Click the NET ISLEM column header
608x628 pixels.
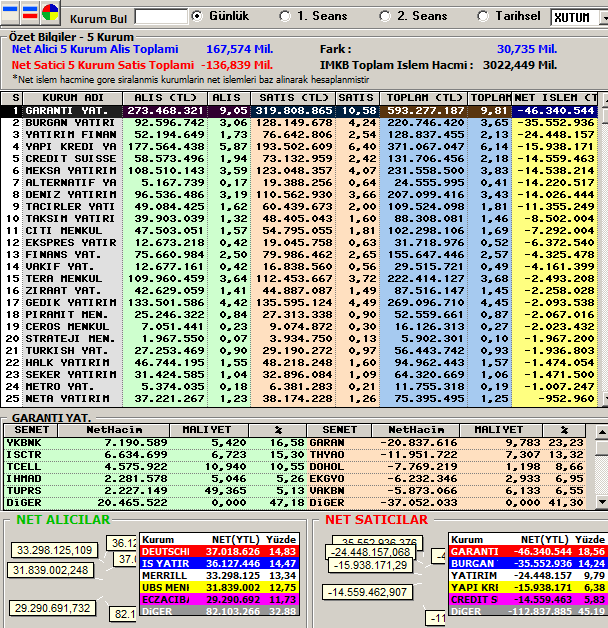coord(554,98)
